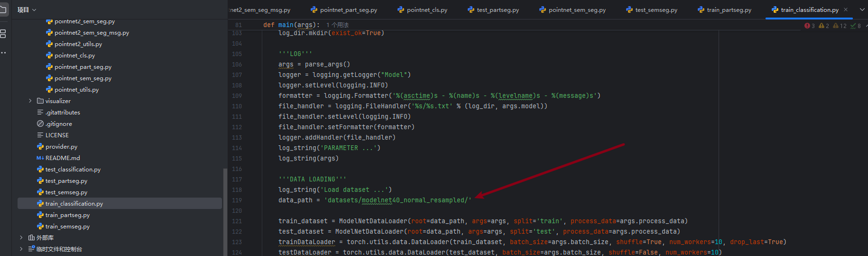Select pointnet2_utils.py file
The image size is (868, 256).
tap(78, 44)
